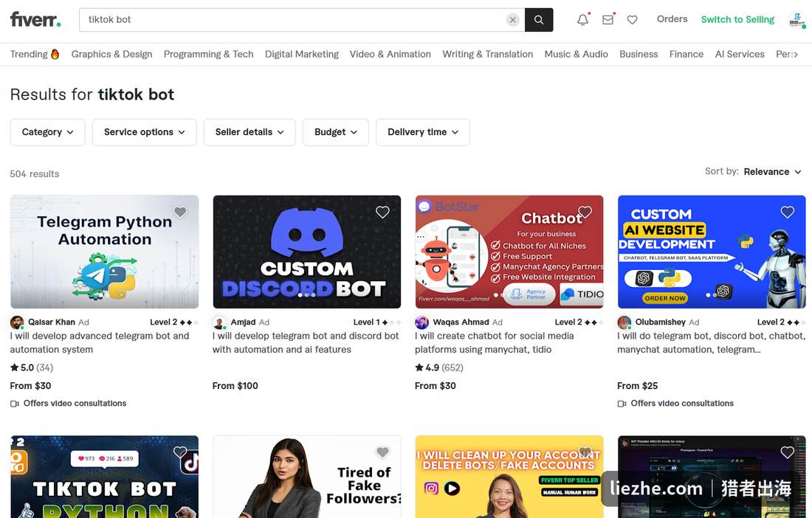Image resolution: width=812 pixels, height=518 pixels.
Task: Show more categories with right arrow
Action: 796,55
